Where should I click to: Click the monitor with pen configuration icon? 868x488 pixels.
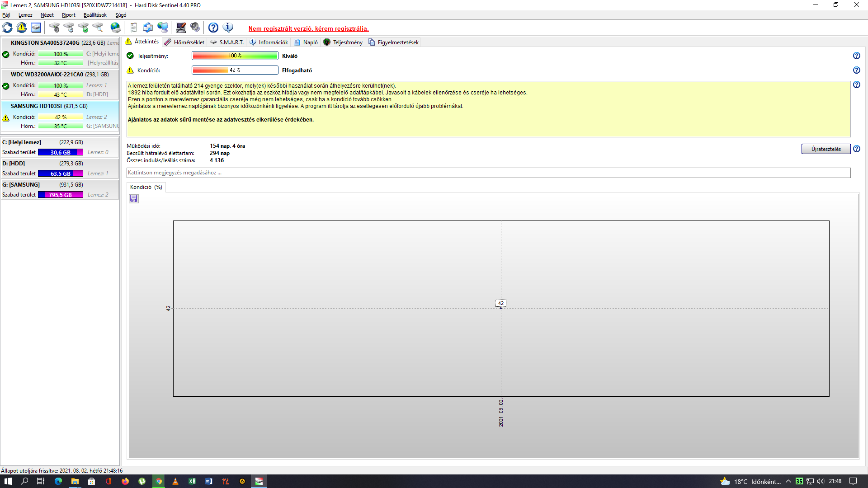tap(181, 28)
